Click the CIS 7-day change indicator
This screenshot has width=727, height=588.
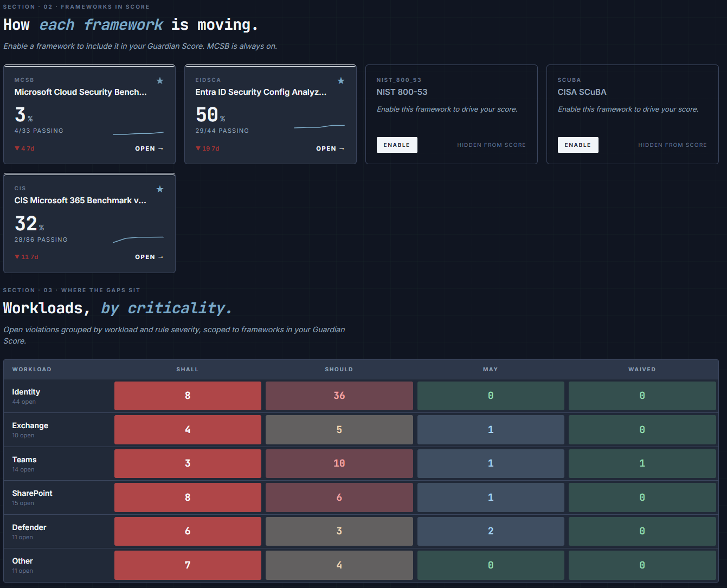click(x=27, y=257)
